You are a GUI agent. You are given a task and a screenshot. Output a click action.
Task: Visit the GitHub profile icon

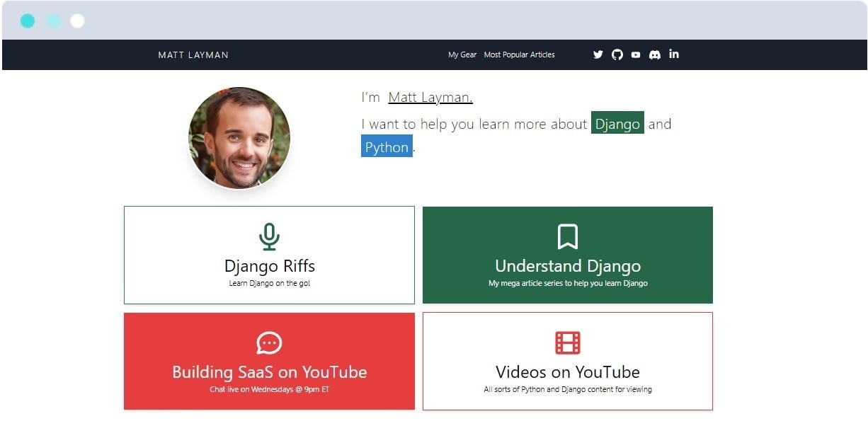pos(617,54)
